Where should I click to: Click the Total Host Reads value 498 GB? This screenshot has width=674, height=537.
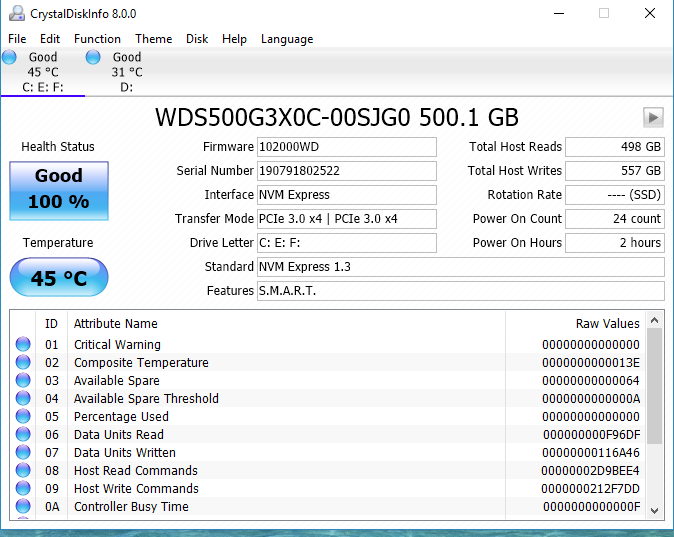pos(615,147)
